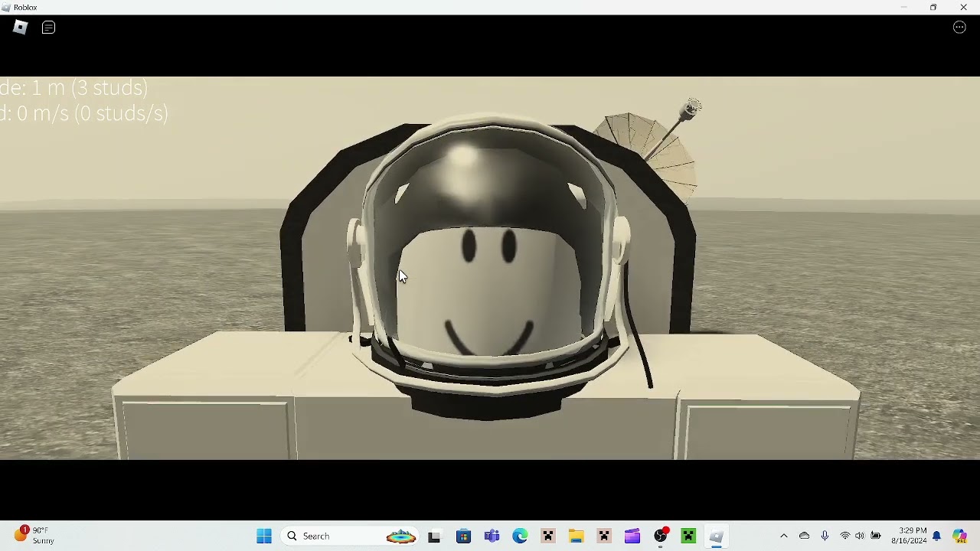Open second Minecraft creeper taskbar icon
Viewport: 980px width, 551px height.
[604, 536]
